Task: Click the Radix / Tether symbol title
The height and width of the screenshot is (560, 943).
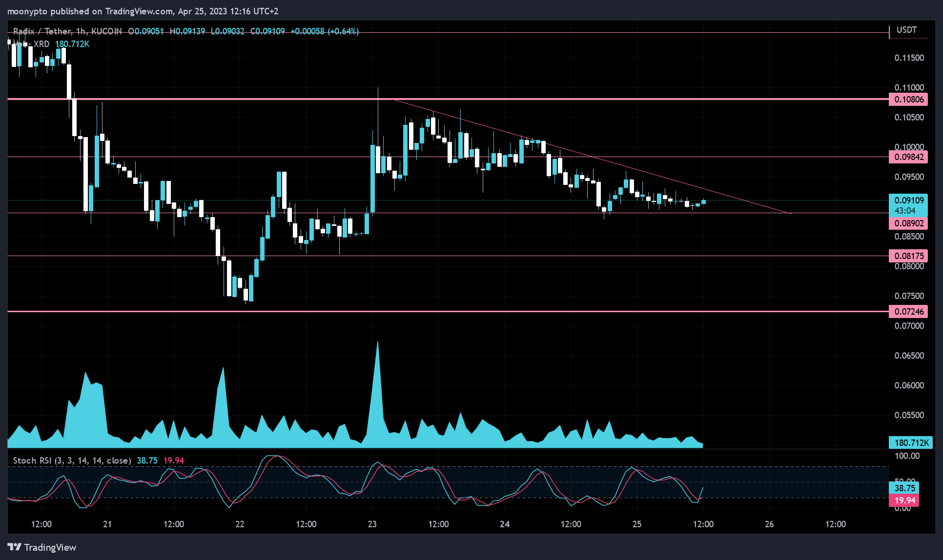Action: (67, 31)
